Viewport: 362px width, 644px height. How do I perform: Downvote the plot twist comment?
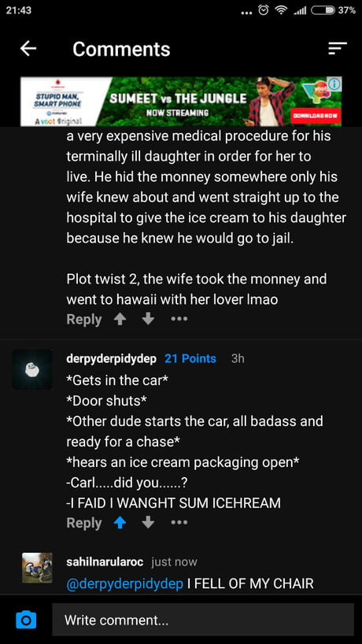click(x=148, y=320)
